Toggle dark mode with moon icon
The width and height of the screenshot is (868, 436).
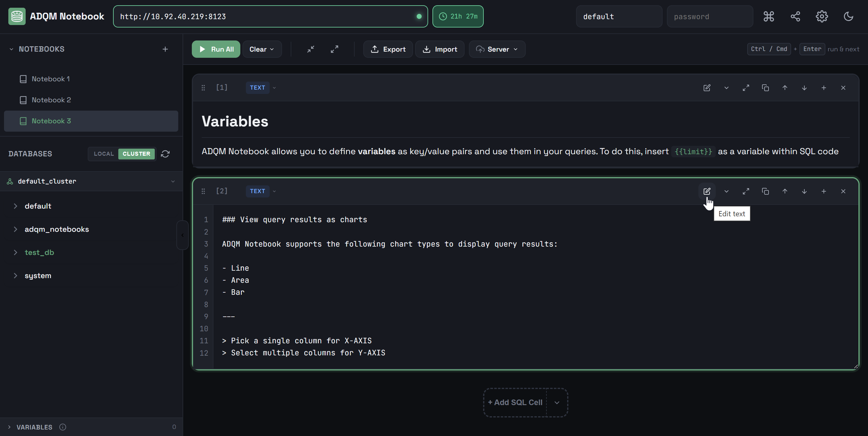coord(848,16)
